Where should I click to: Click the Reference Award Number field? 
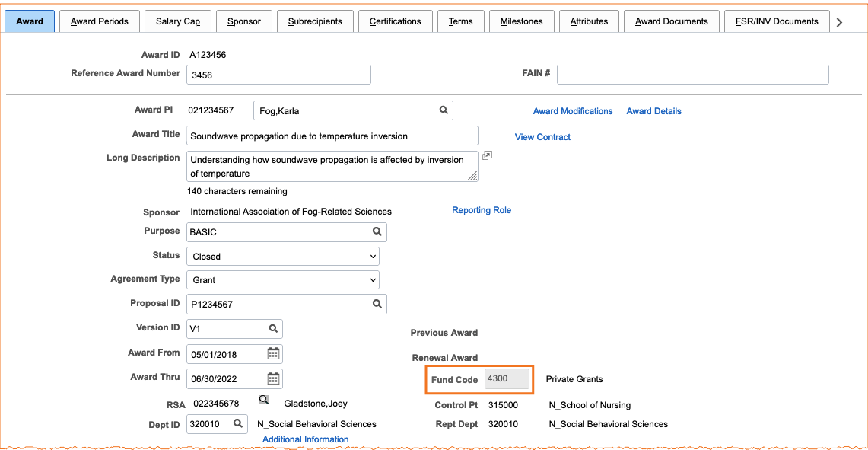pyautogui.click(x=278, y=75)
